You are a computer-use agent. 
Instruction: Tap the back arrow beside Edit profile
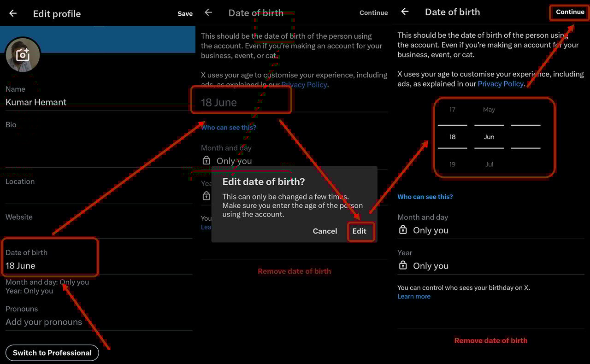tap(13, 13)
